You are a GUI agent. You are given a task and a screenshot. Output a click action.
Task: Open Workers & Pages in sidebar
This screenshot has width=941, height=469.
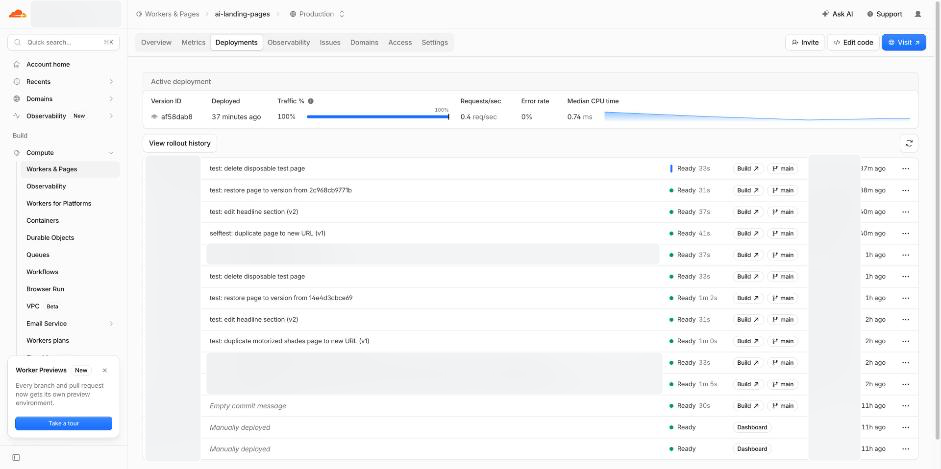[70, 169]
